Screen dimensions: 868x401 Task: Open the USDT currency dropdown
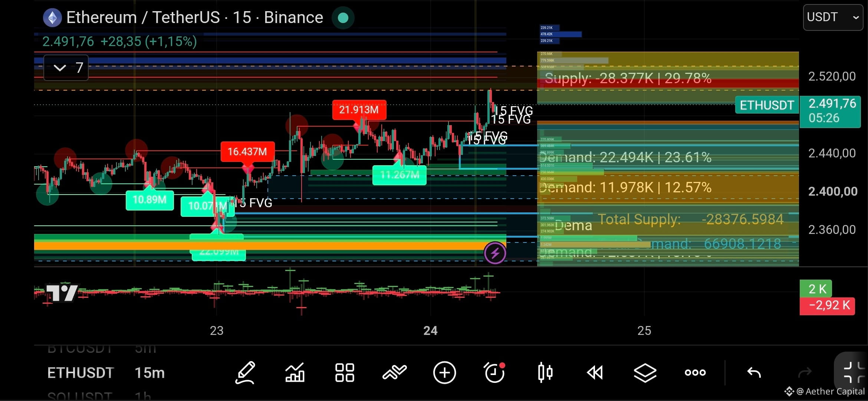coord(833,17)
